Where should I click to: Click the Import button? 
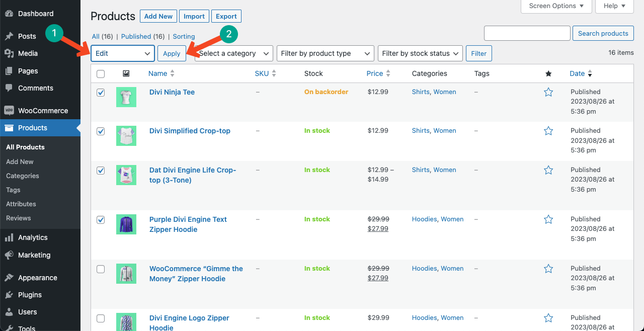(x=194, y=16)
